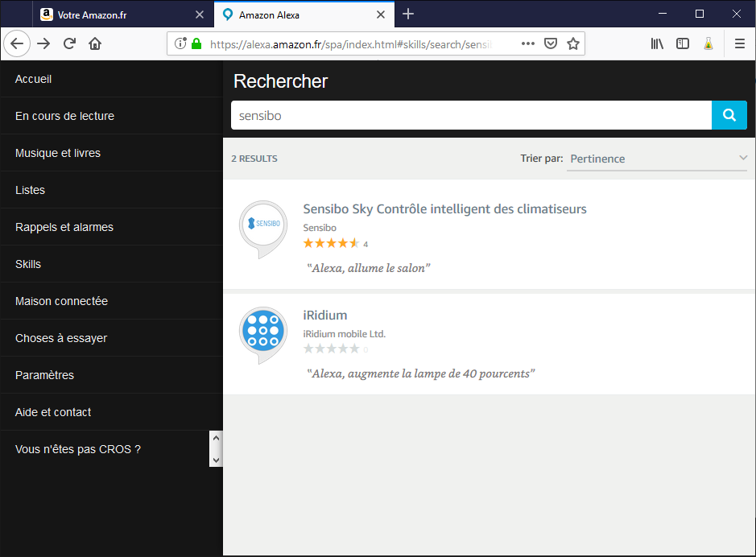The width and height of the screenshot is (756, 557).
Task: Click the sort dropdown chevron arrow
Action: (x=743, y=158)
